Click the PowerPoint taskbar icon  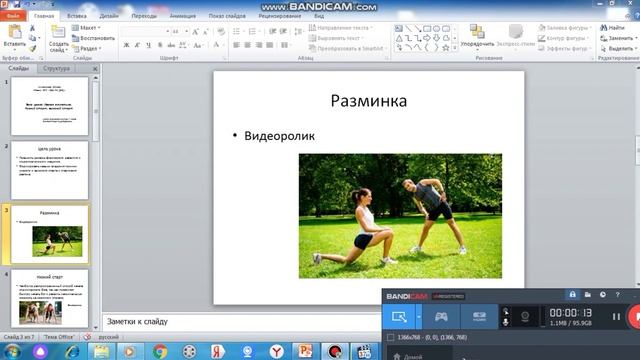(x=305, y=351)
